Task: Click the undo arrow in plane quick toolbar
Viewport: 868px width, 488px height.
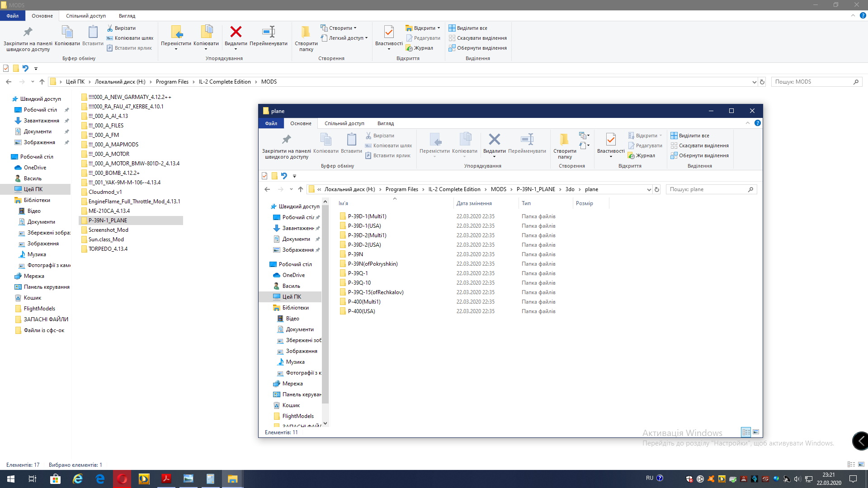Action: 284,176
